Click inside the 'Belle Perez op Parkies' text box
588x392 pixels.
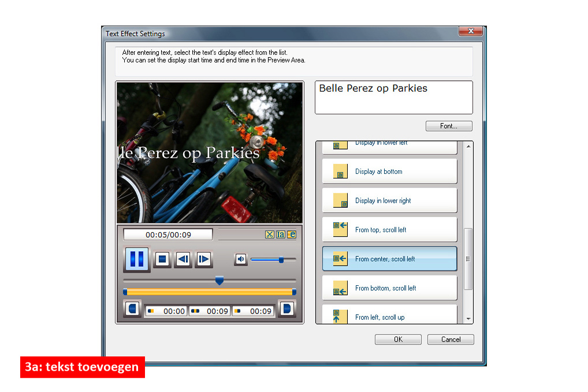[x=394, y=98]
